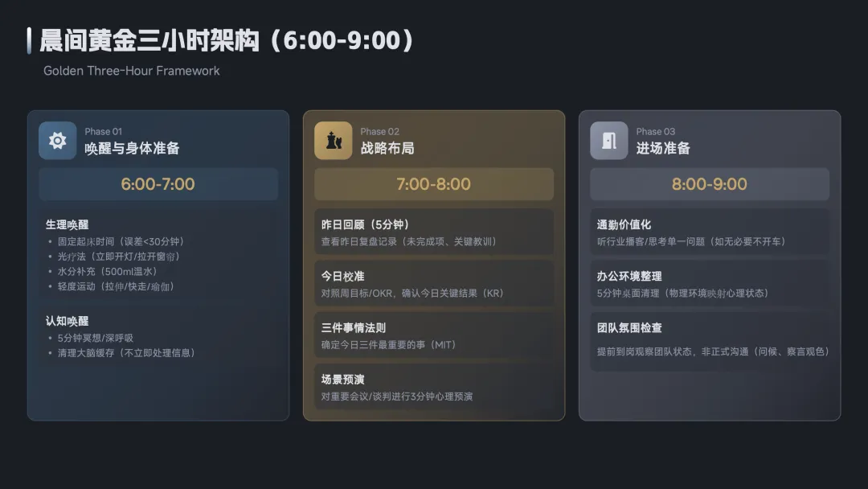Open the 今日校准 card
868x489 pixels.
(x=434, y=284)
